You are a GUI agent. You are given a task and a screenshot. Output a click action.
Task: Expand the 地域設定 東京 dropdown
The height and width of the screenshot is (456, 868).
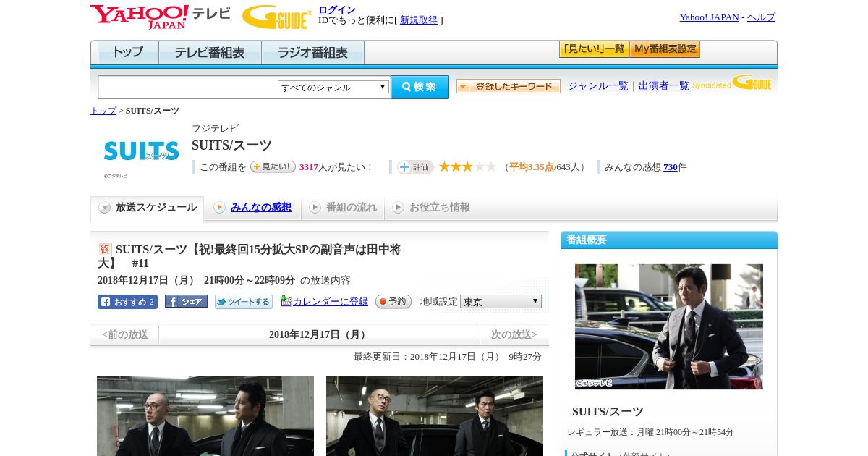(501, 301)
